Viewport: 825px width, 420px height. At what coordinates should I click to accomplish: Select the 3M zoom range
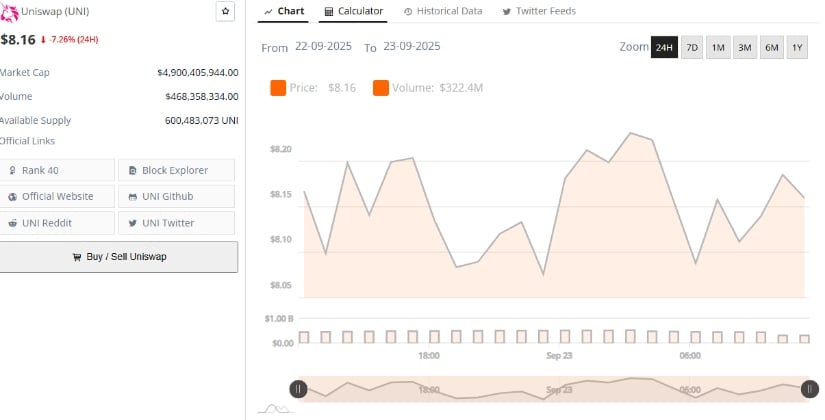pos(744,47)
